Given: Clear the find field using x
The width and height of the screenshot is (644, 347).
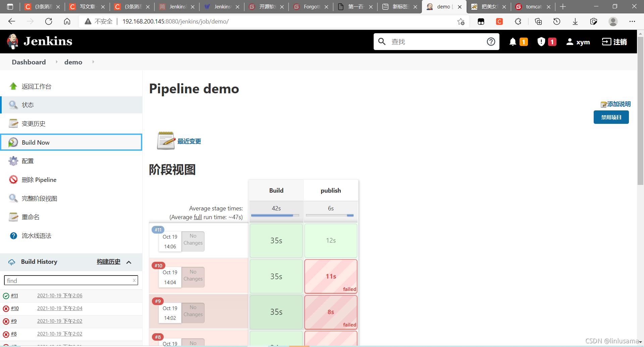Looking at the screenshot, I should pyautogui.click(x=134, y=280).
